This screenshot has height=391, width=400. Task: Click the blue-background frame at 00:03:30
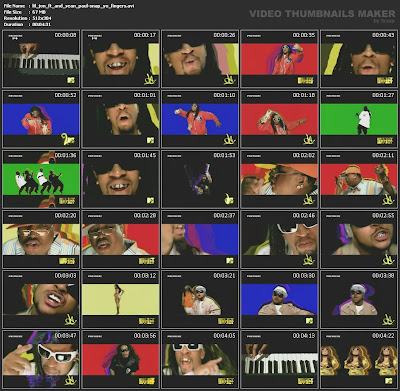click(x=279, y=300)
